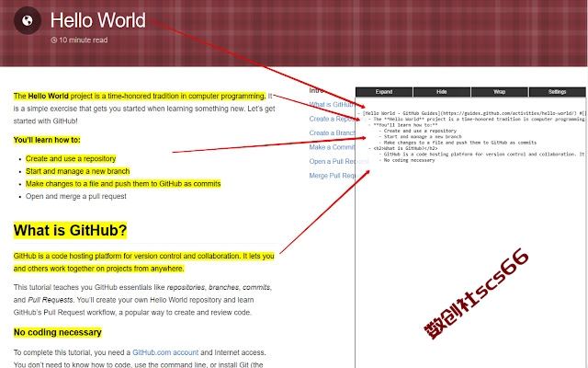
Task: Click the What is GitHub? heading
Action: pyautogui.click(x=70, y=230)
